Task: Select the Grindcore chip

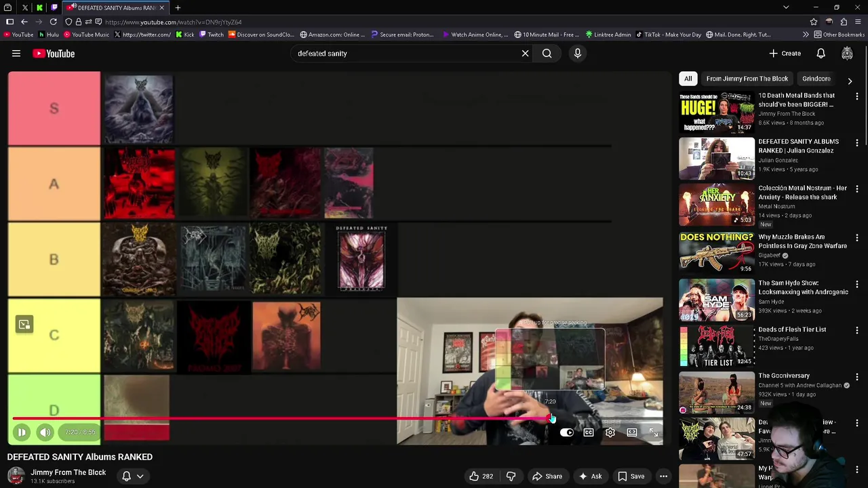Action: (816, 79)
